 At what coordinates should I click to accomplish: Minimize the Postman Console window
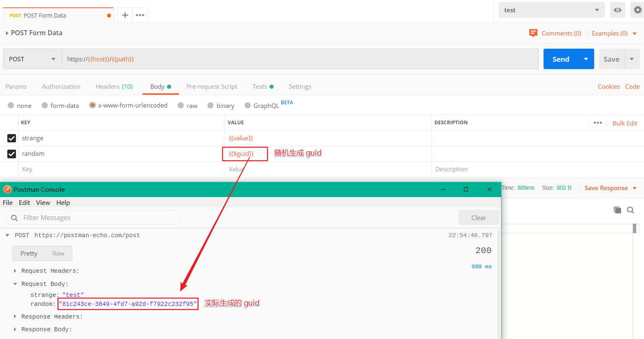[443, 189]
